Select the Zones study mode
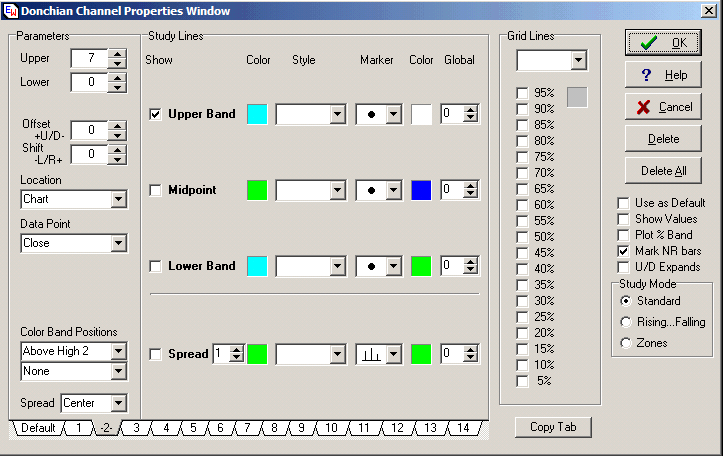Viewport: 723px width, 456px height. (626, 343)
